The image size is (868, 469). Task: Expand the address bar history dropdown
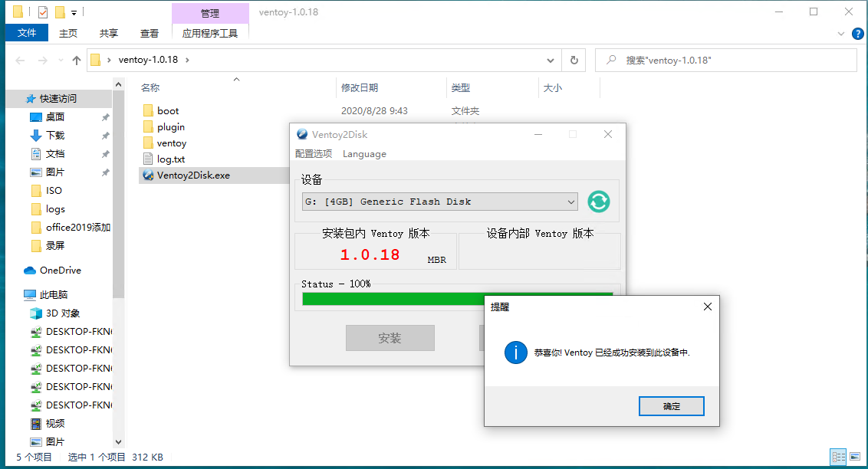[550, 61]
